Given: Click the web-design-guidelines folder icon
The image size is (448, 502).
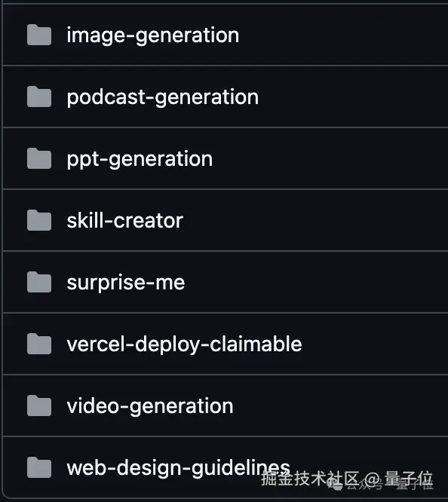Looking at the screenshot, I should click(x=39, y=467).
